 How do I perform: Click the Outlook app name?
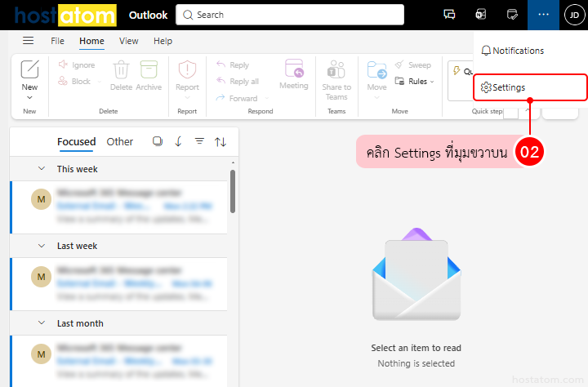pos(148,15)
